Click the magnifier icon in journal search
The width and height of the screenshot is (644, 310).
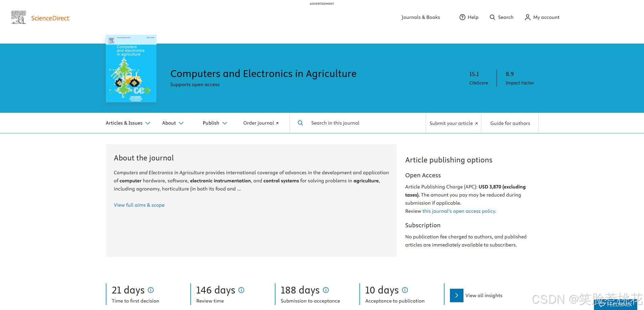click(300, 123)
